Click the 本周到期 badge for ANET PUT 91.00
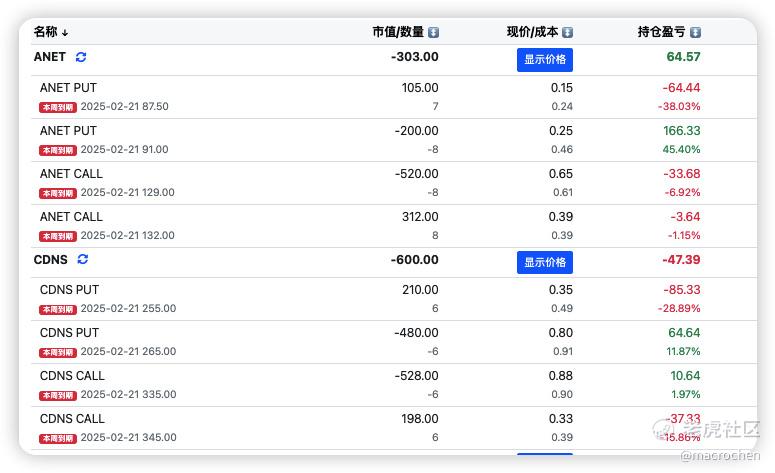This screenshot has width=775, height=473. pyautogui.click(x=58, y=150)
